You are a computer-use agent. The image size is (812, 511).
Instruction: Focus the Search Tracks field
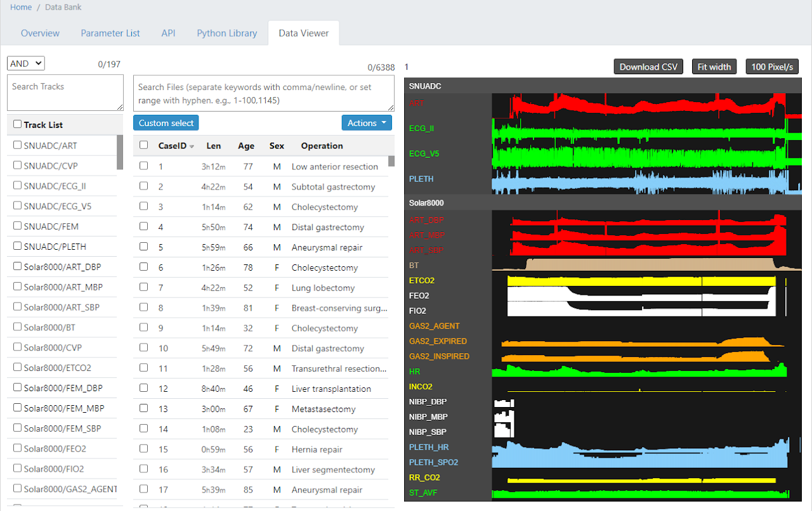(65, 93)
